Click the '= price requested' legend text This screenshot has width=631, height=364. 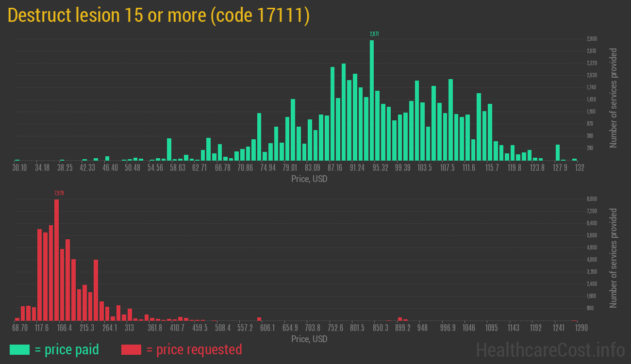tap(194, 349)
